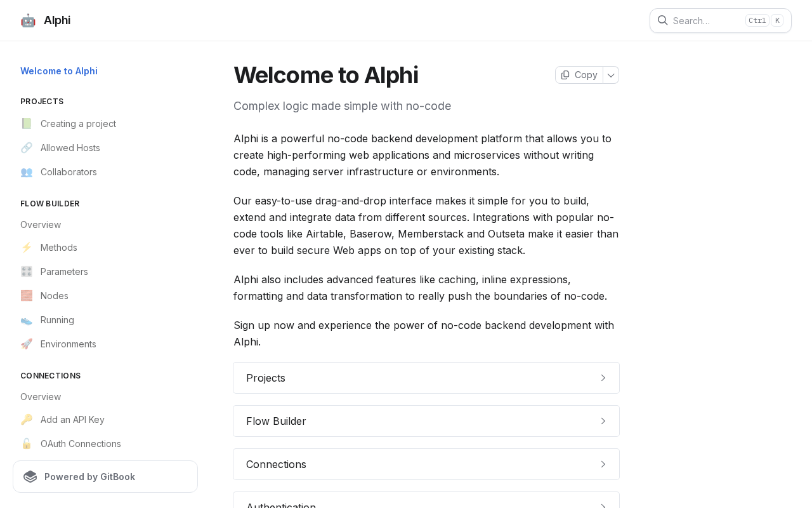Click the key icon beside Add an API Key

coord(27,420)
